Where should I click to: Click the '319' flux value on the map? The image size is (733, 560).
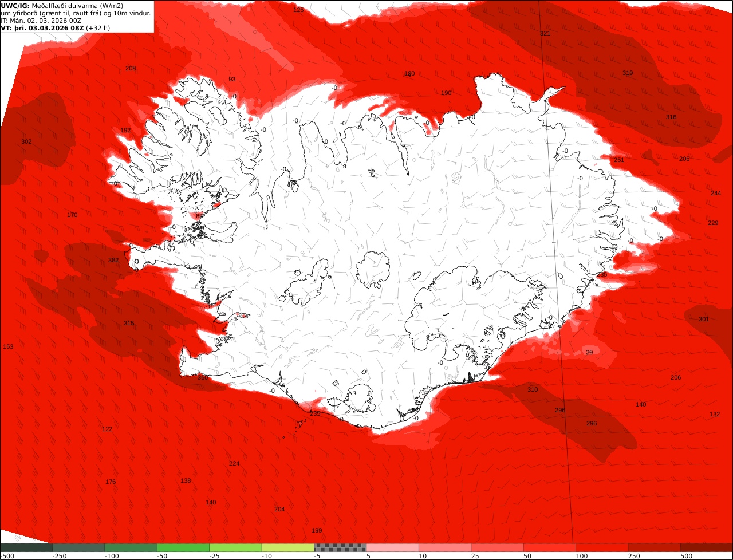tap(628, 73)
